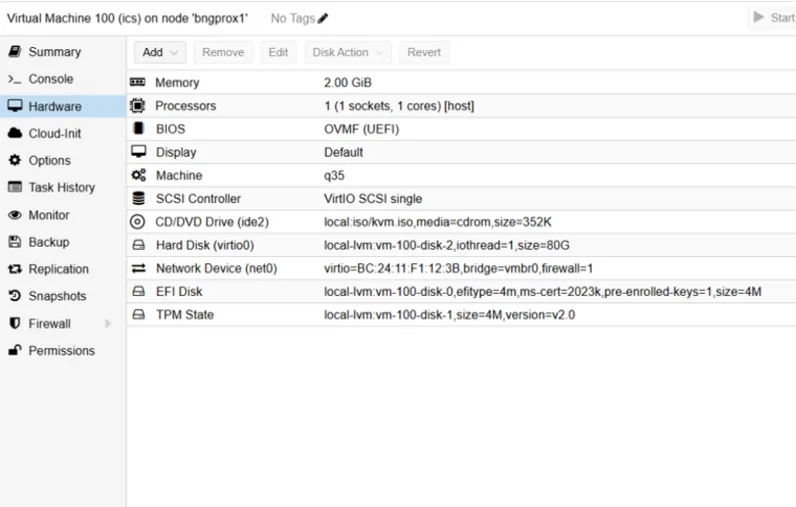The height and width of the screenshot is (507, 796).
Task: Click the Summary book icon
Action: coord(15,51)
